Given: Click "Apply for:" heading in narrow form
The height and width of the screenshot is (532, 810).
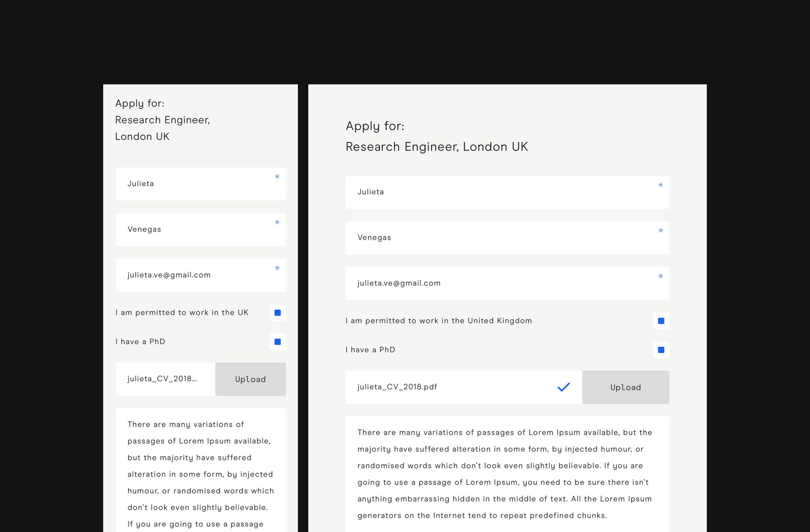Looking at the screenshot, I should [x=140, y=103].
